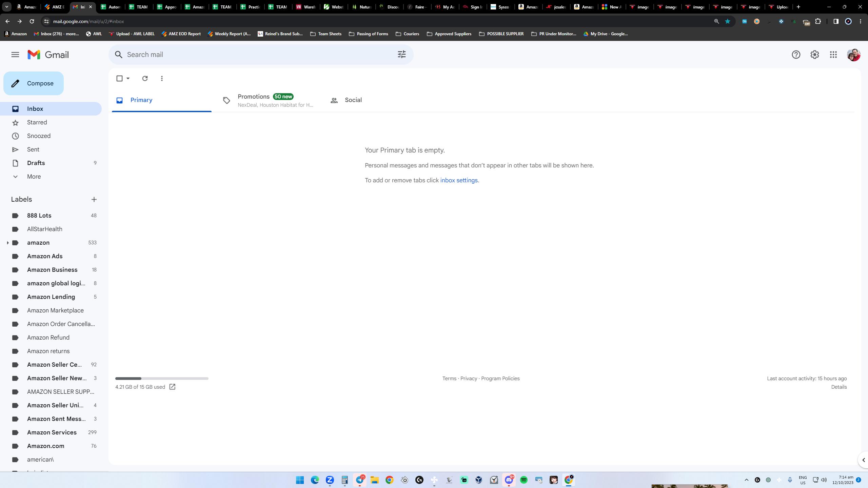Viewport: 868px width, 488px height.
Task: Click the storage usage progress bar
Action: pos(162,378)
